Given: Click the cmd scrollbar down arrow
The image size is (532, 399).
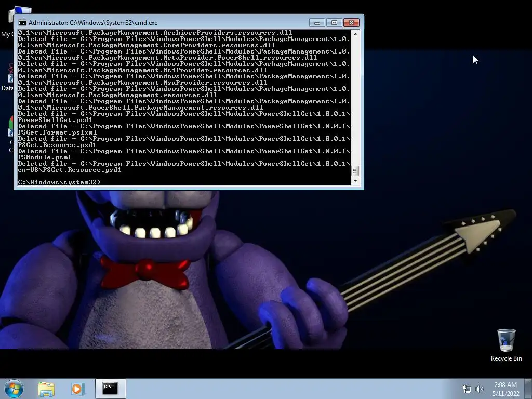Looking at the screenshot, I should click(x=355, y=181).
